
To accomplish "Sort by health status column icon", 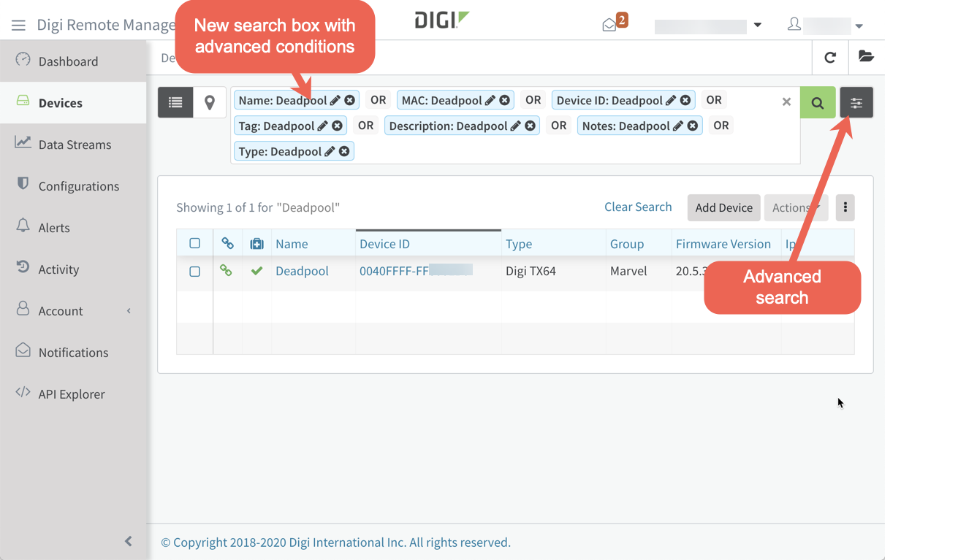I will 256,244.
